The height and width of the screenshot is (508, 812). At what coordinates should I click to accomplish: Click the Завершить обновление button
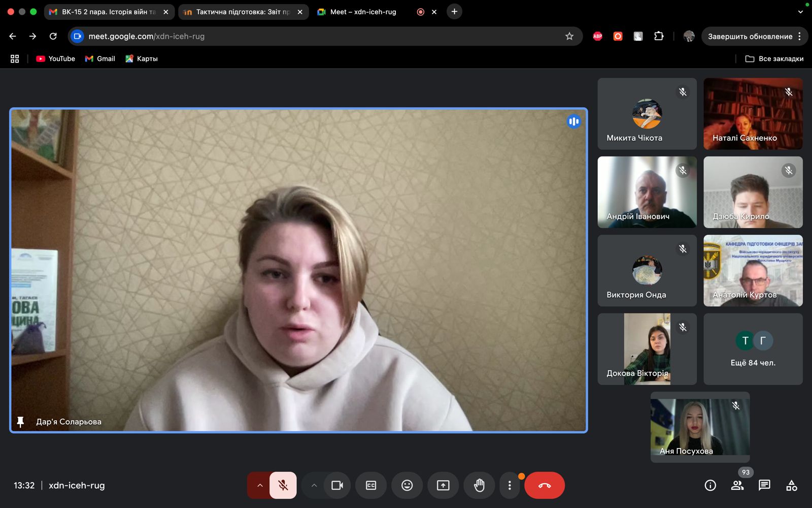pos(750,36)
